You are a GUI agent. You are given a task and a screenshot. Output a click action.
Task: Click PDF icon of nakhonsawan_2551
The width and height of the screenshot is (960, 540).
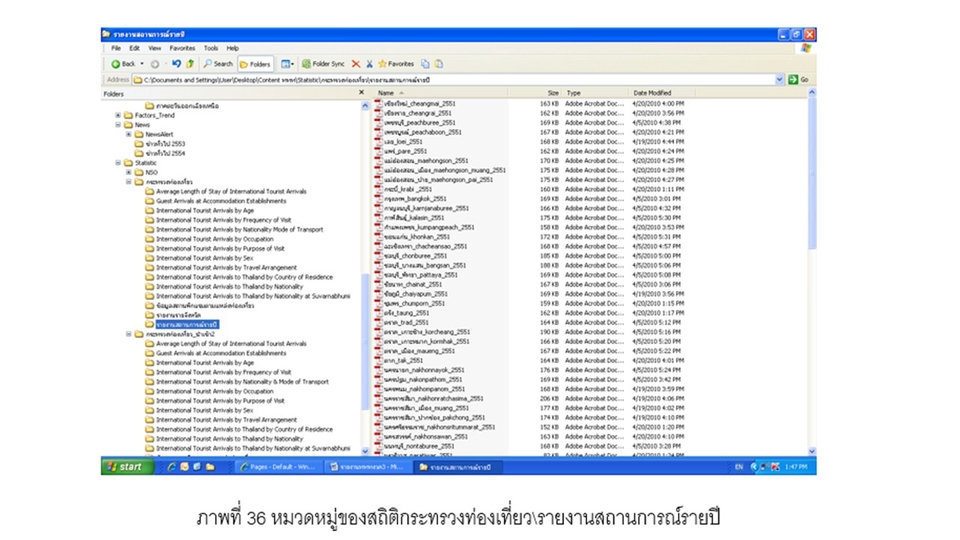(x=378, y=437)
